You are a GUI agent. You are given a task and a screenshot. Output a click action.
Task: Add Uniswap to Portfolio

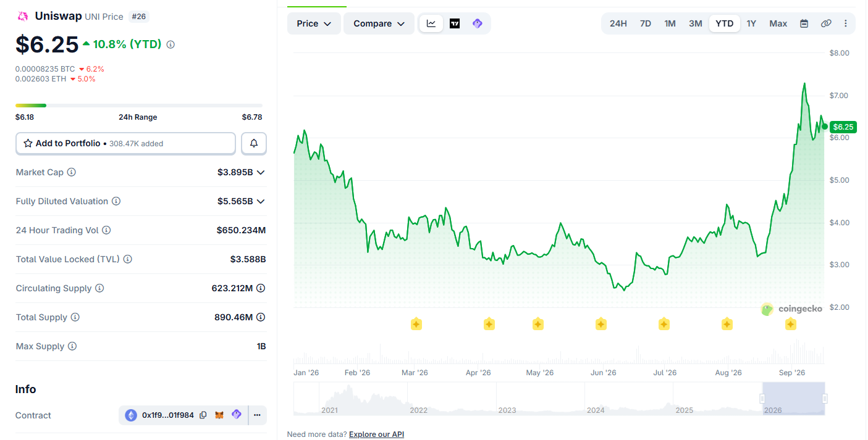coord(125,143)
